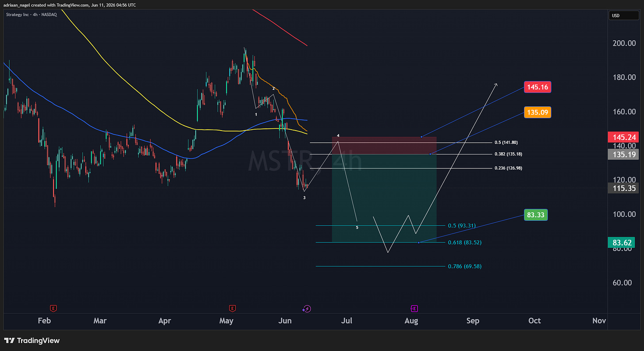Select the orange 135.09 callout label
This screenshot has width=644, height=351.
[537, 112]
